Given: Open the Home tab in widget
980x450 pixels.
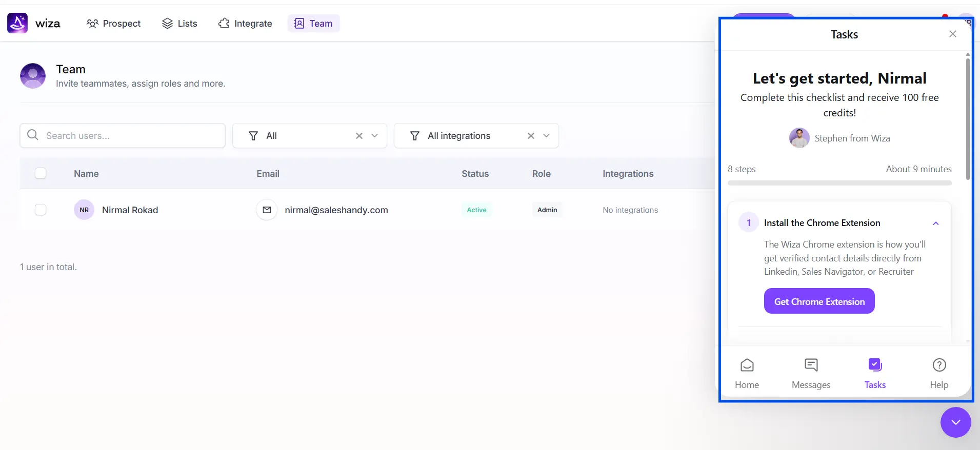Looking at the screenshot, I should pyautogui.click(x=747, y=374).
